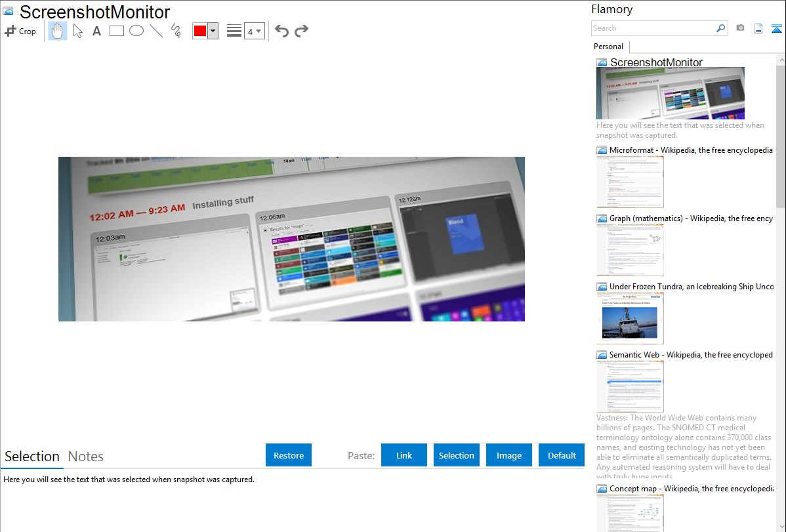This screenshot has height=532, width=786.
Task: Open the Graph (mathematics) snapshot thumbnail
Action: click(630, 250)
